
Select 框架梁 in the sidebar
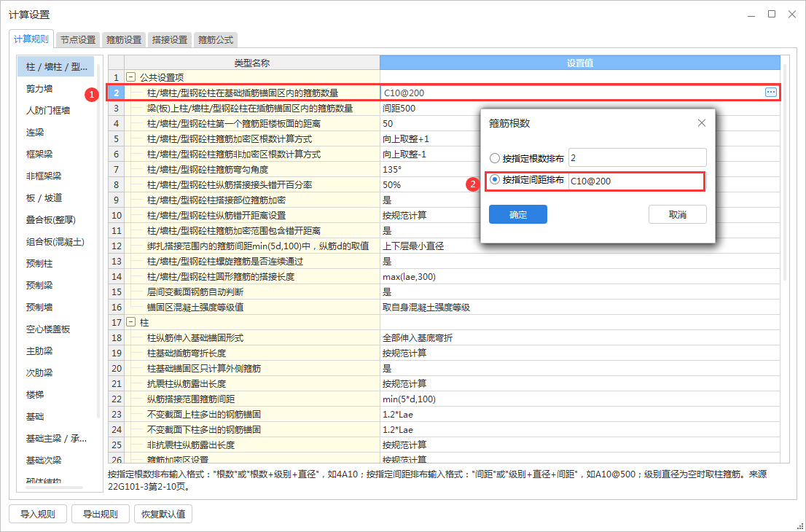(39, 154)
